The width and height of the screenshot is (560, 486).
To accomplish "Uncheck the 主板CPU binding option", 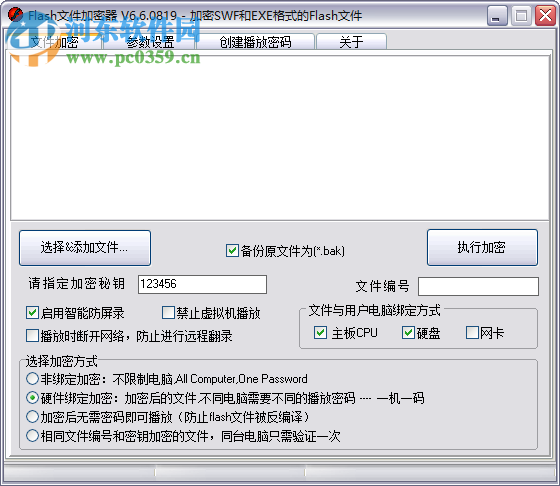I will 320,332.
